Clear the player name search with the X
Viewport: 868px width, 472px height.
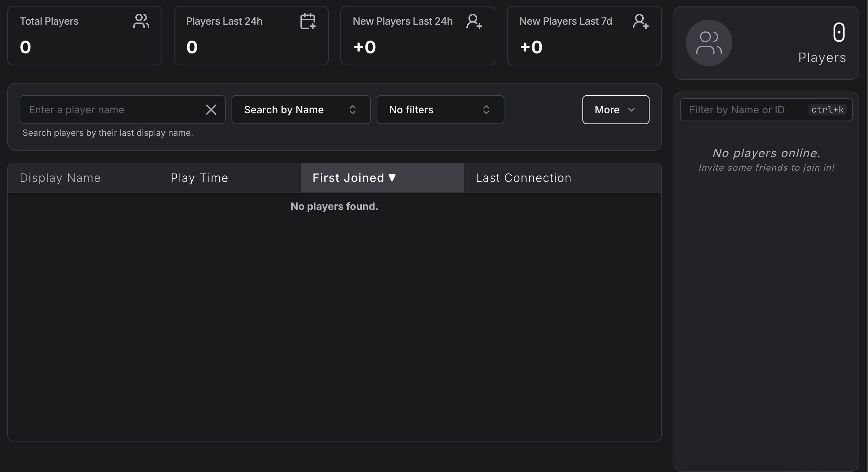pos(211,110)
